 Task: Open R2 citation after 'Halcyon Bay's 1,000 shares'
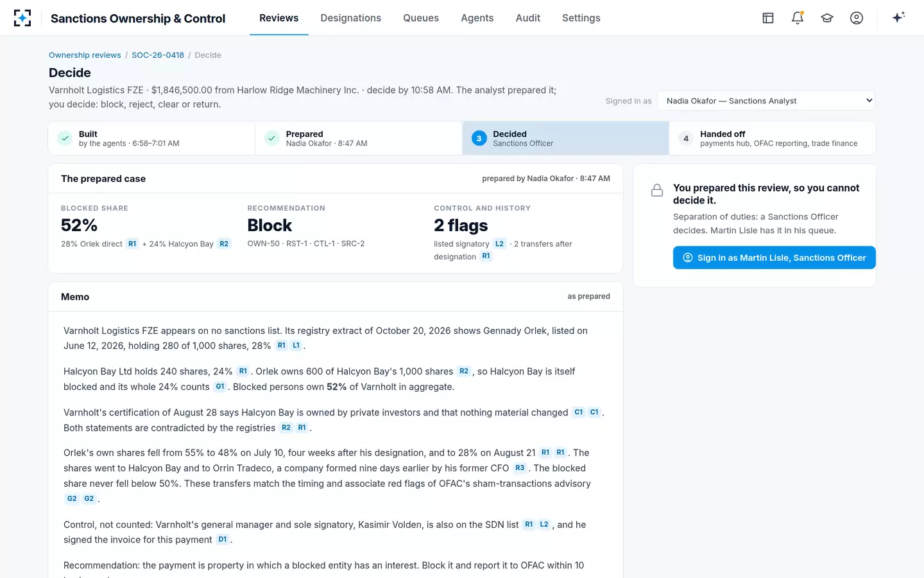point(464,371)
